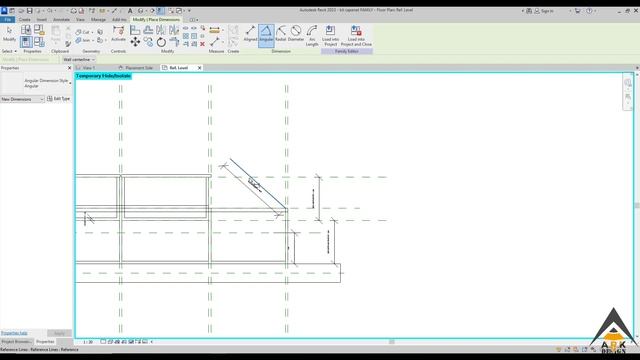Image resolution: width=640 pixels, height=360 pixels.
Task: Open the Angular Dimension Style type selector
Action: [36, 83]
